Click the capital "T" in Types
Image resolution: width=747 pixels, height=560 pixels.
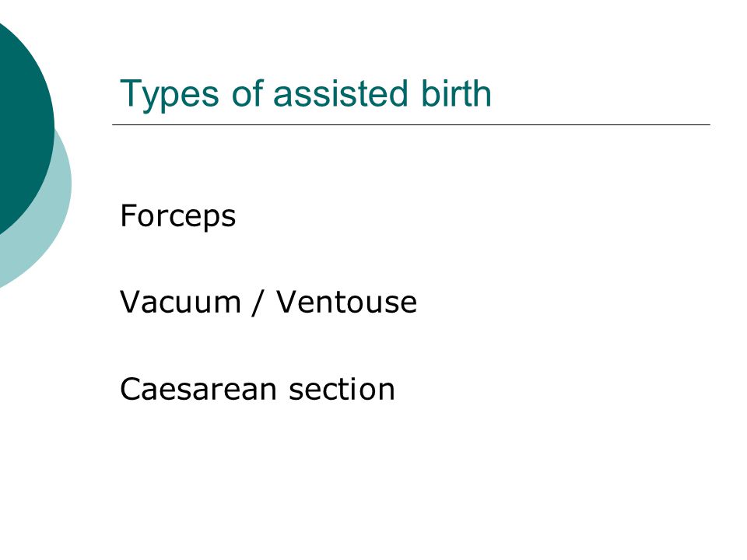[x=129, y=93]
